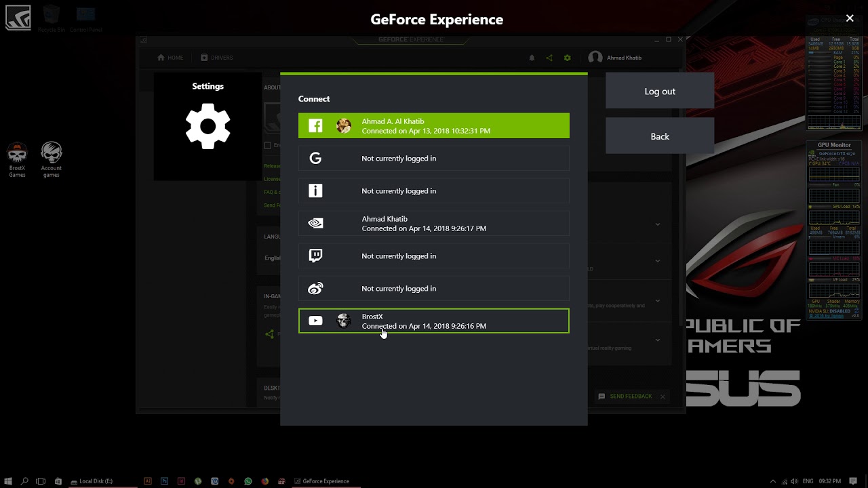Open the Windows Start menu
This screenshot has height=488, width=868.
[7, 481]
